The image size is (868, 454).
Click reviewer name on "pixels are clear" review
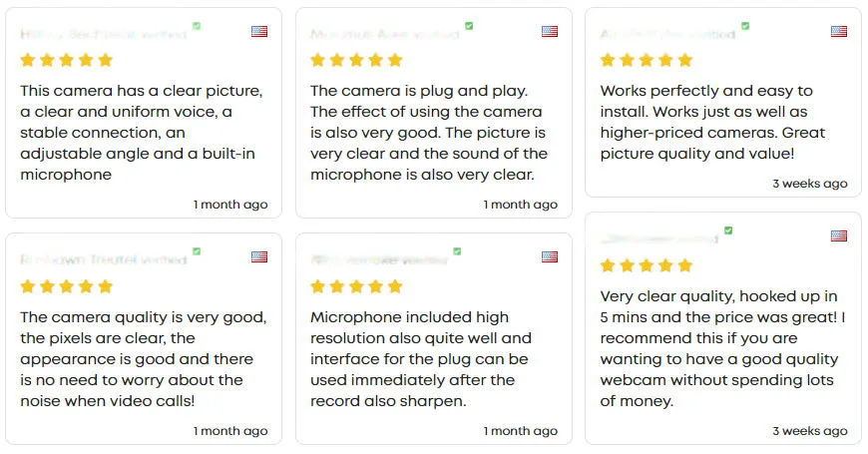click(103, 259)
